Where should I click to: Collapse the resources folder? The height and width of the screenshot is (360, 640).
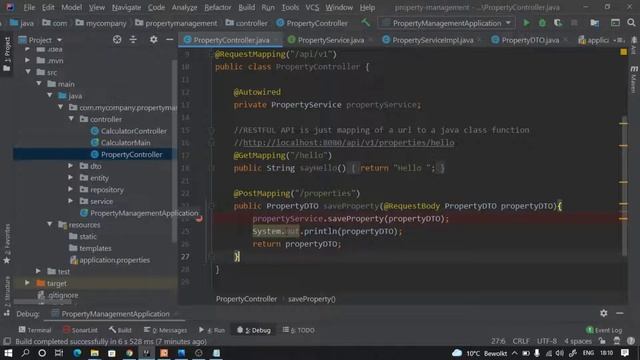click(50, 224)
